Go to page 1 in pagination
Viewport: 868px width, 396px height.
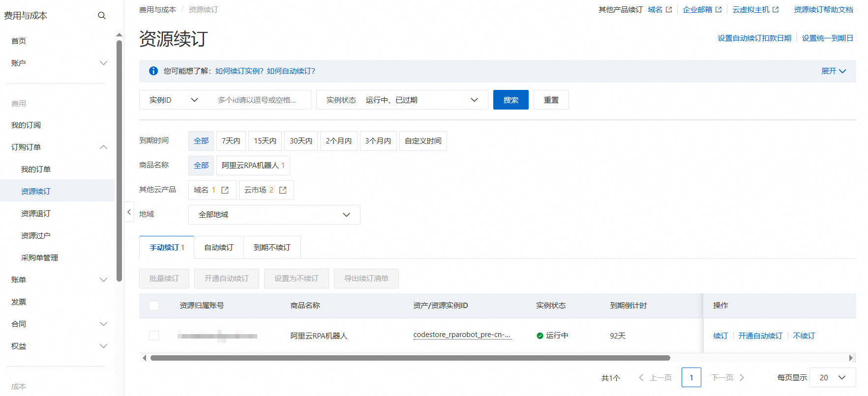(x=691, y=377)
